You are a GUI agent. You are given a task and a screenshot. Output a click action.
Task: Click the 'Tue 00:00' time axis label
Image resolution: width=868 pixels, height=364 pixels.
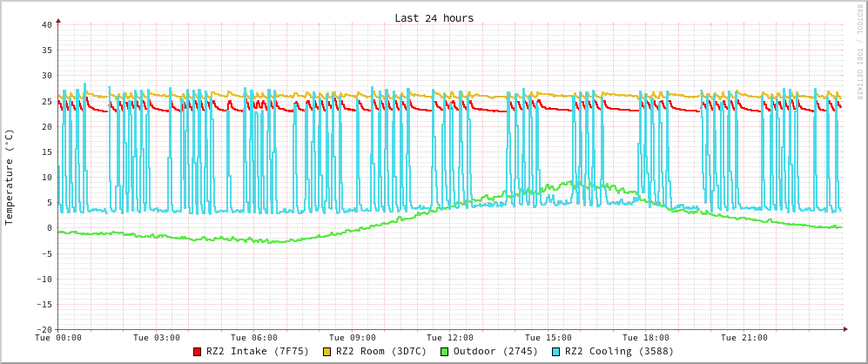58,337
